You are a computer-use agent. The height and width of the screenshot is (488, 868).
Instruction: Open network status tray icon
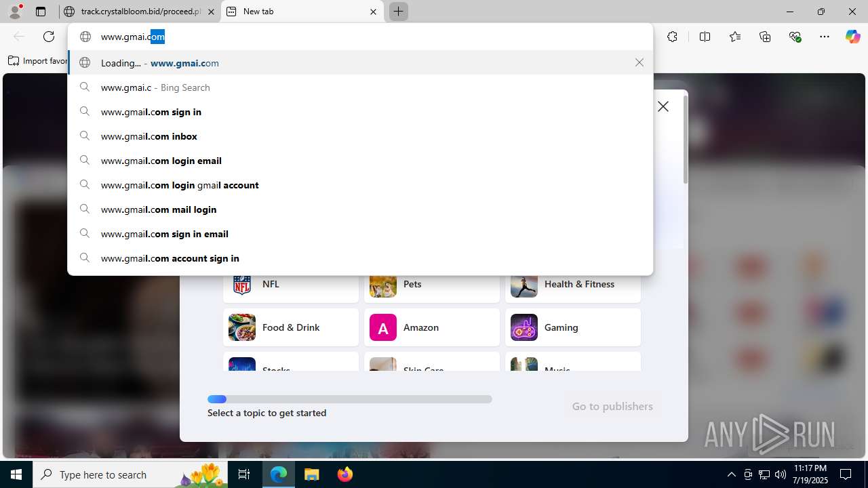[764, 474]
